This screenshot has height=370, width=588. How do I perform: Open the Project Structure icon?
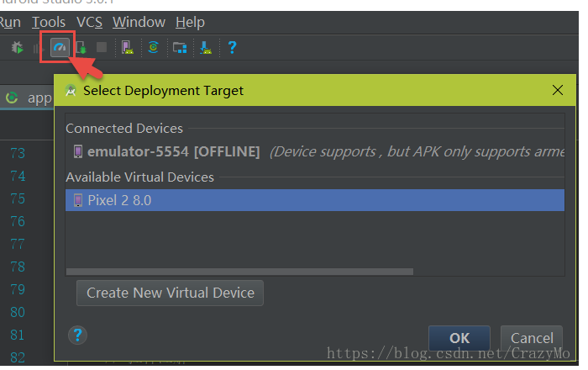179,48
